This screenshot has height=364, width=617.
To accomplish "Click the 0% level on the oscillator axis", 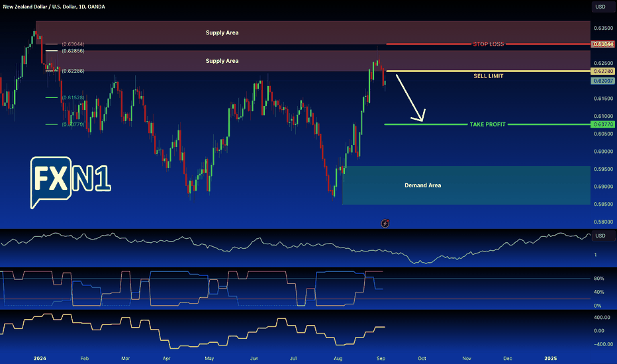I will click(x=597, y=306).
